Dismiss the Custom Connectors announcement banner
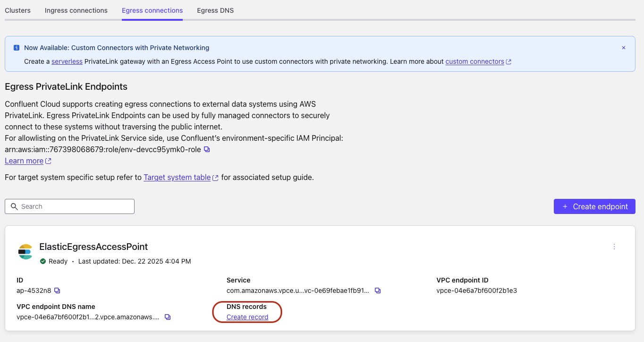Screen dimensions: 644x342 point(623,48)
